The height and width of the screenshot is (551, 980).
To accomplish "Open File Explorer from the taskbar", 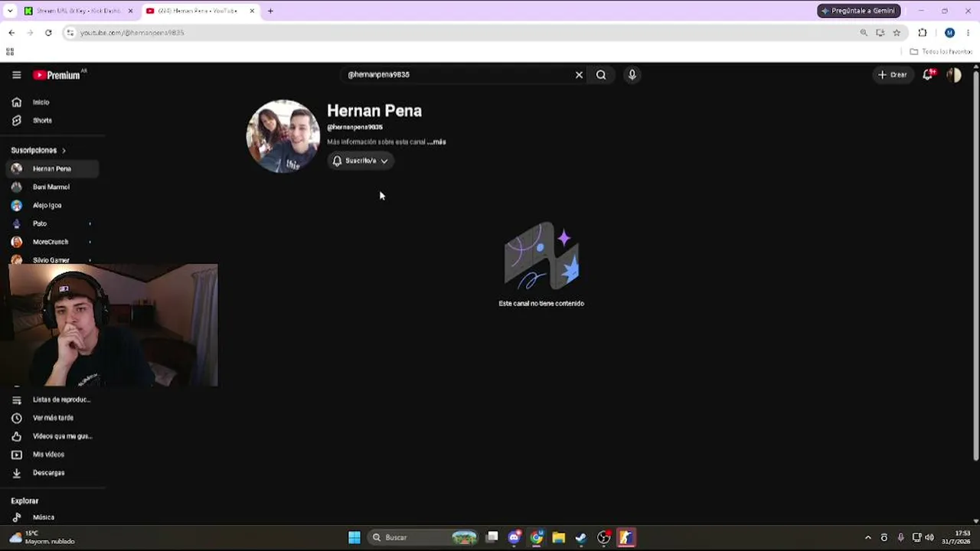I will [x=559, y=537].
